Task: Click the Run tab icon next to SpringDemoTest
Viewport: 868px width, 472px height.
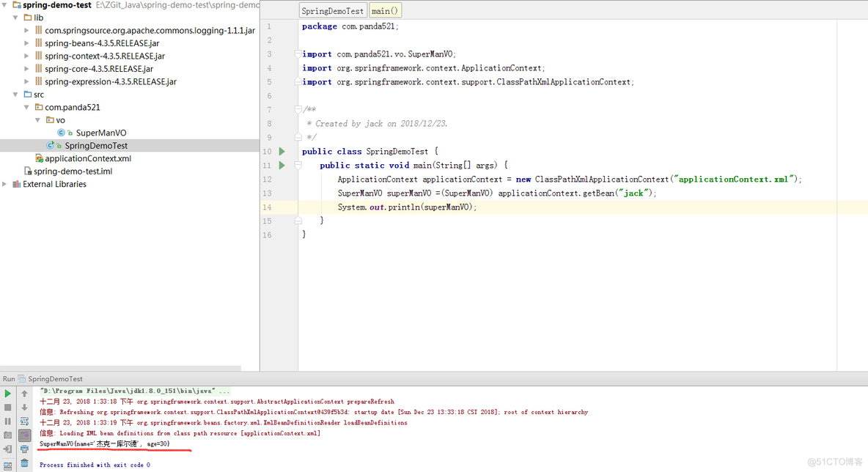Action: (21, 378)
